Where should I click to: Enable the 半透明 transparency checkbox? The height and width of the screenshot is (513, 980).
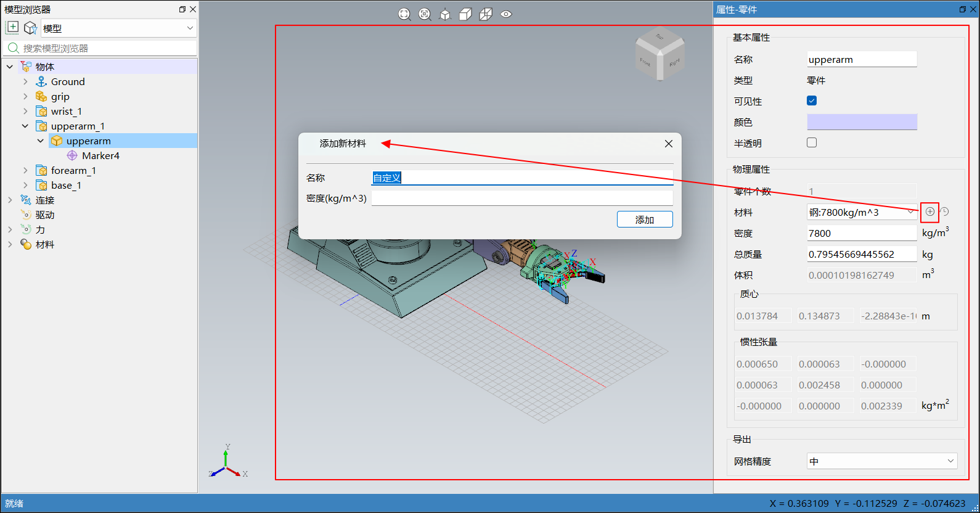(812, 143)
